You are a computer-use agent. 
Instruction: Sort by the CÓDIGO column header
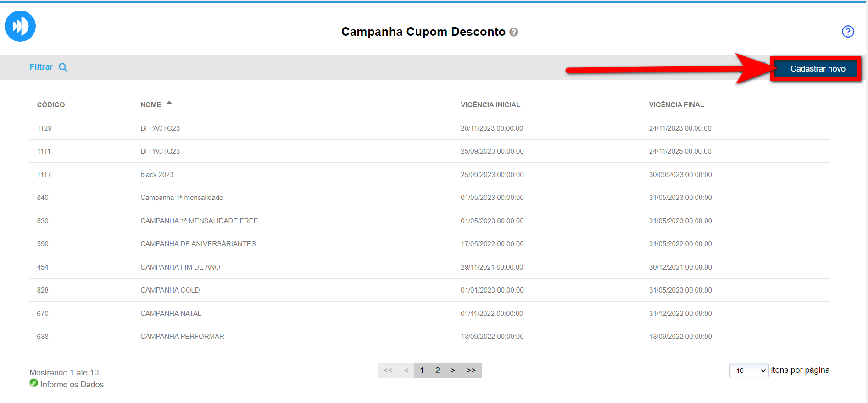pos(51,105)
